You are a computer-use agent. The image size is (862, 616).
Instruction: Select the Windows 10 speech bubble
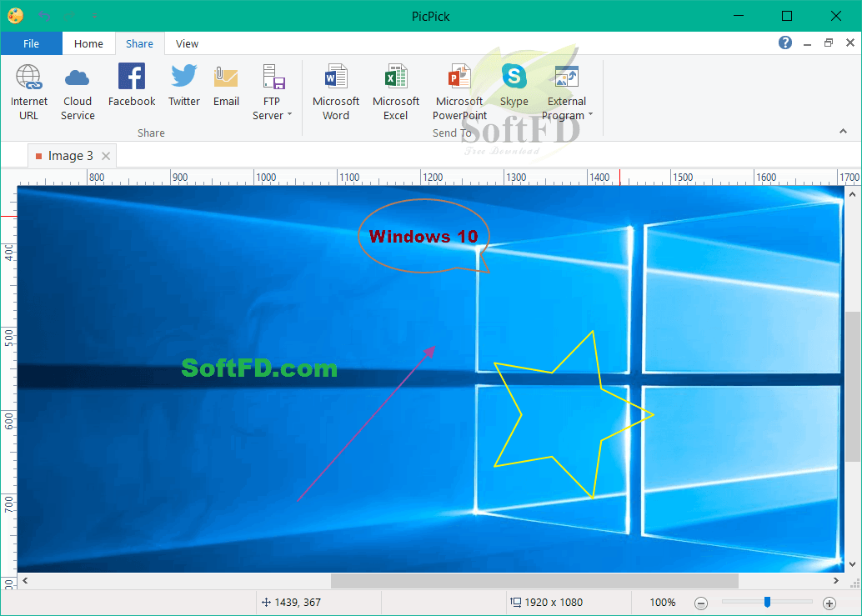tap(423, 236)
